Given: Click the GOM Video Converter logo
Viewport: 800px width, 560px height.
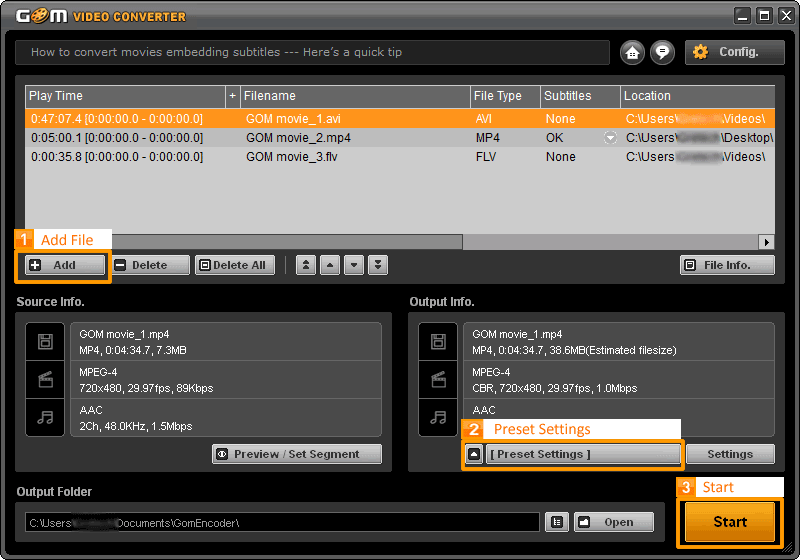Looking at the screenshot, I should pos(101,16).
